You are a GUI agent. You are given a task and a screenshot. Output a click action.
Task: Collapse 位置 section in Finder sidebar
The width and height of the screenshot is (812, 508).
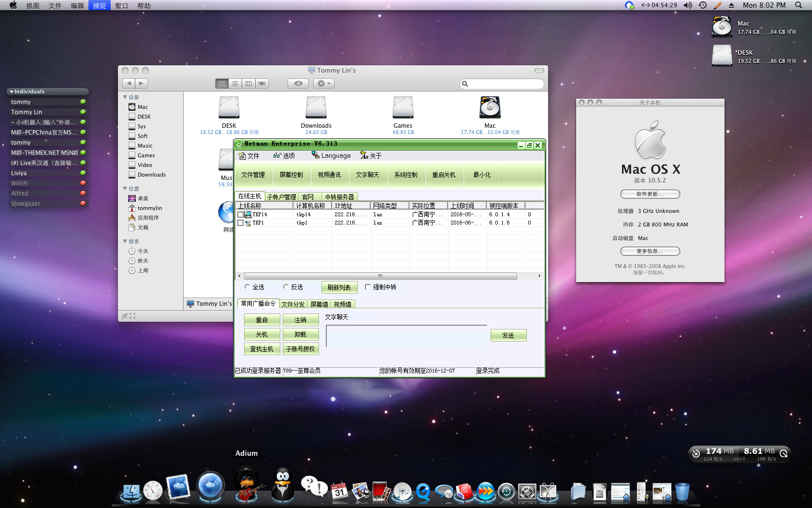pos(125,189)
